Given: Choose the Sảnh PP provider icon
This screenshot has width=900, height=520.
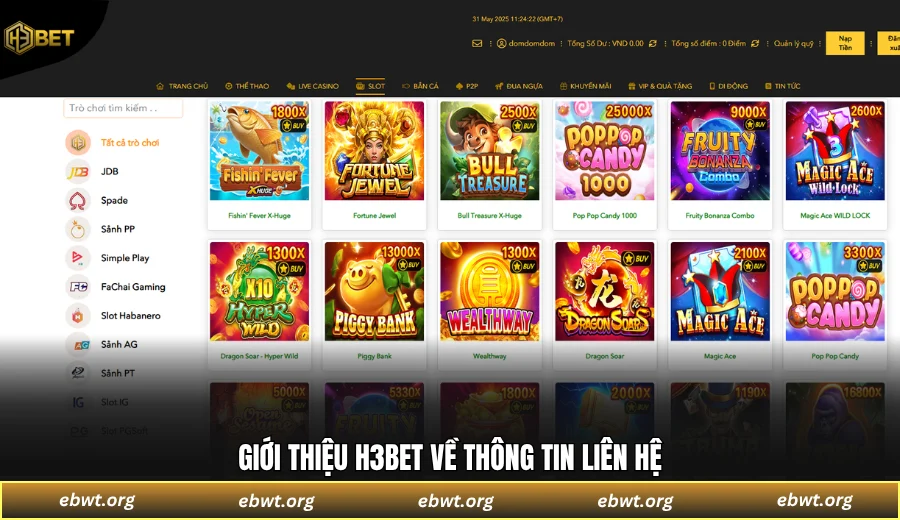Looking at the screenshot, I should click(77, 229).
